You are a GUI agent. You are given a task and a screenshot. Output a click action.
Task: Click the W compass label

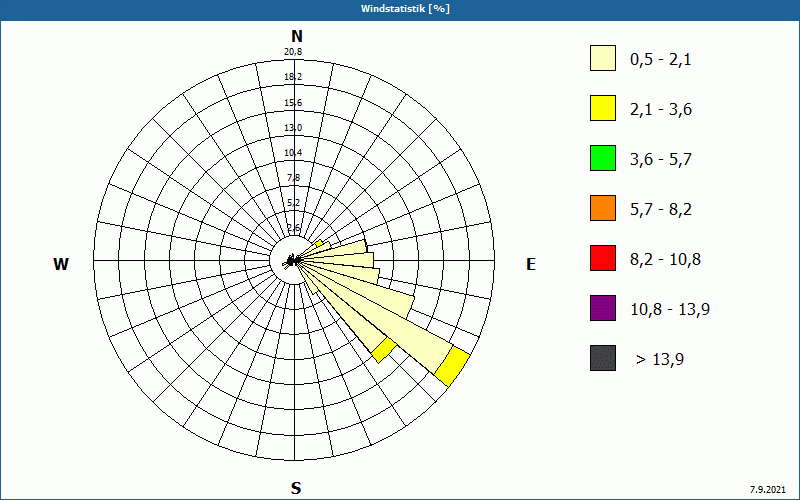(61, 264)
